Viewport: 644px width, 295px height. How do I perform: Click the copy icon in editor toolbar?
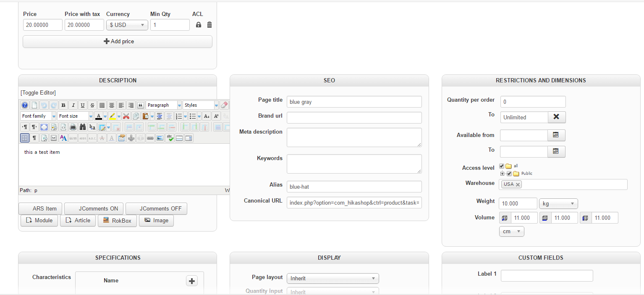[136, 116]
